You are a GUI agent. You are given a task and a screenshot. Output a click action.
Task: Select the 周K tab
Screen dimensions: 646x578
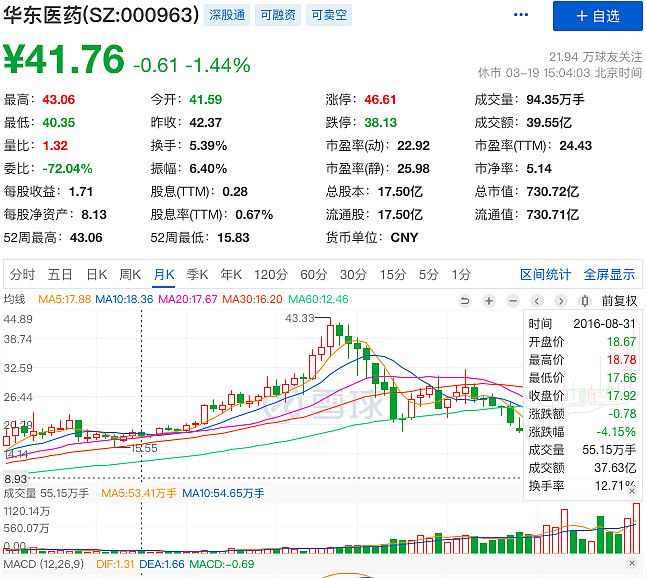click(x=130, y=274)
